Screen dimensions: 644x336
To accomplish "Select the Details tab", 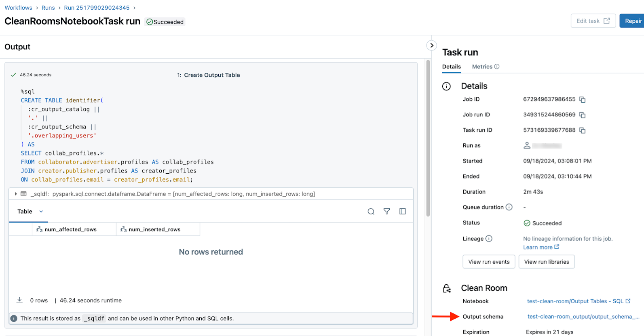I will click(451, 67).
